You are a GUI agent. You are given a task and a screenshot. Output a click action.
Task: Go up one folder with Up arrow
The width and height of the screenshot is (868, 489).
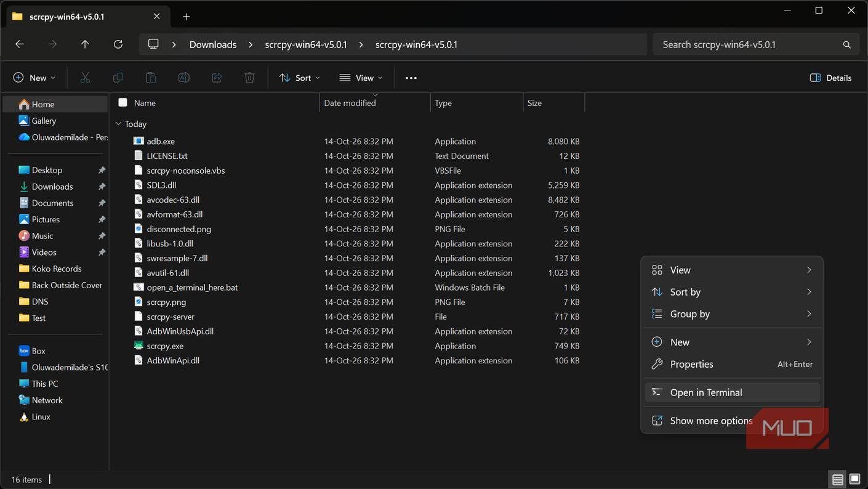85,44
